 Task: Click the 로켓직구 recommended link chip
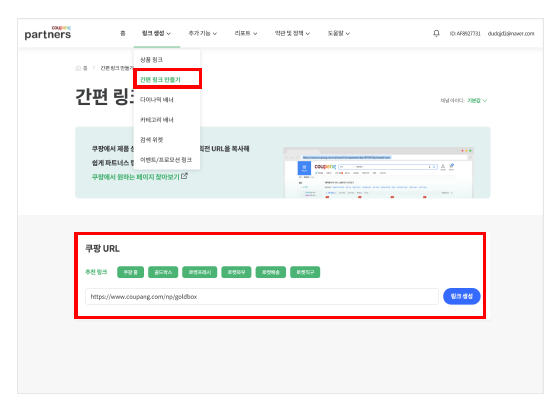[305, 272]
